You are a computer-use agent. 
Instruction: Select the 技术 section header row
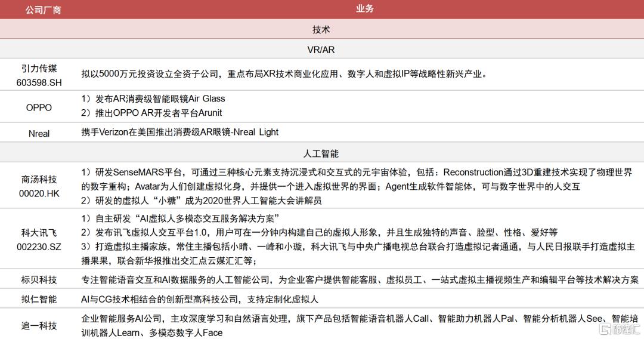point(321,29)
